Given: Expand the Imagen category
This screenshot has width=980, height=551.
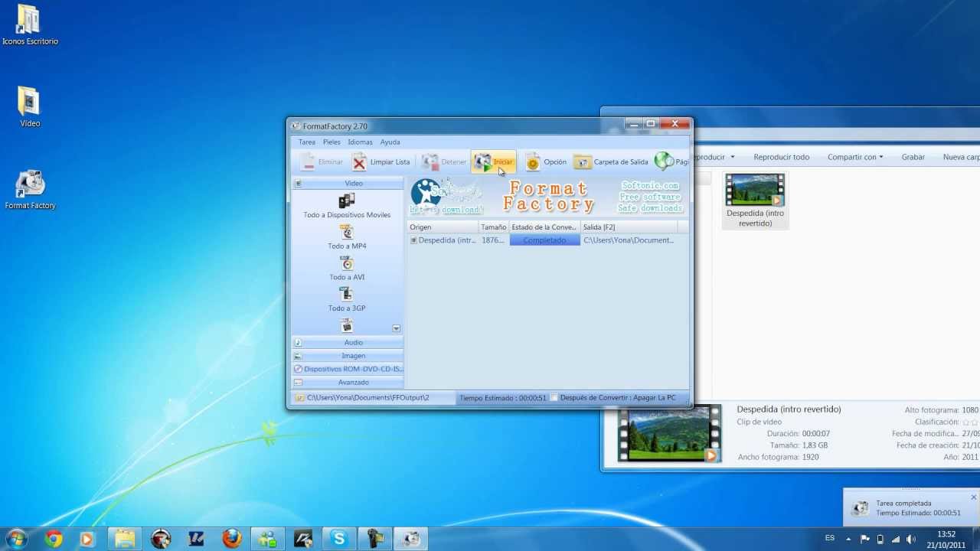Looking at the screenshot, I should coord(348,356).
